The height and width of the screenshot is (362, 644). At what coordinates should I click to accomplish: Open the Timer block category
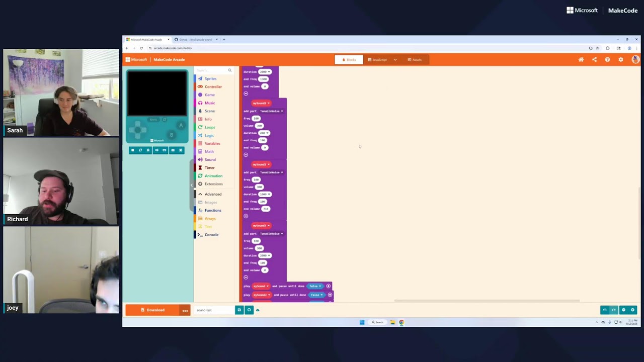[209, 167]
